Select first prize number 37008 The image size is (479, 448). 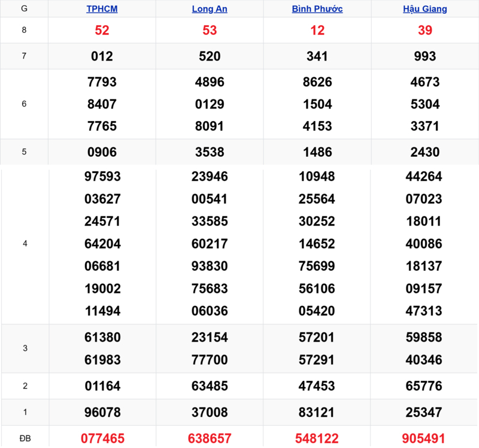tap(210, 413)
